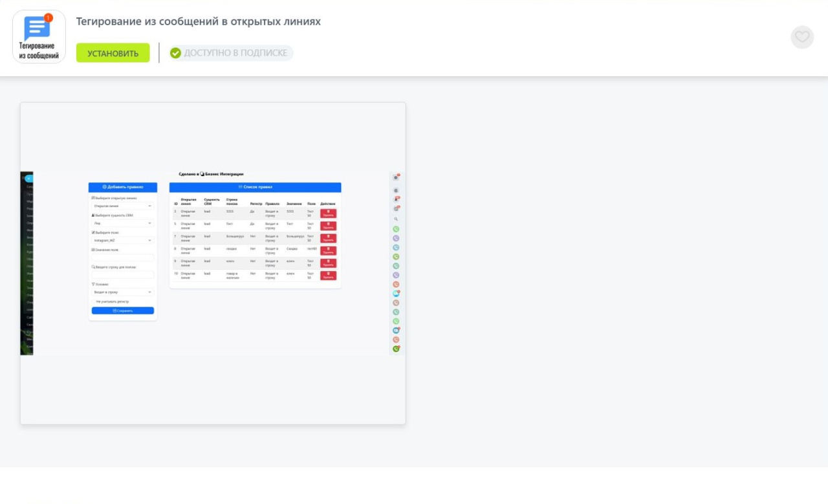Click the 'Список правил' panel header
828x504 pixels.
[255, 187]
